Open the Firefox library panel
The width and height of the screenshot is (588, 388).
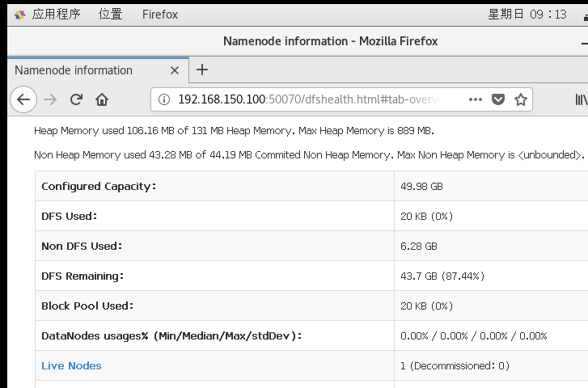tap(580, 99)
